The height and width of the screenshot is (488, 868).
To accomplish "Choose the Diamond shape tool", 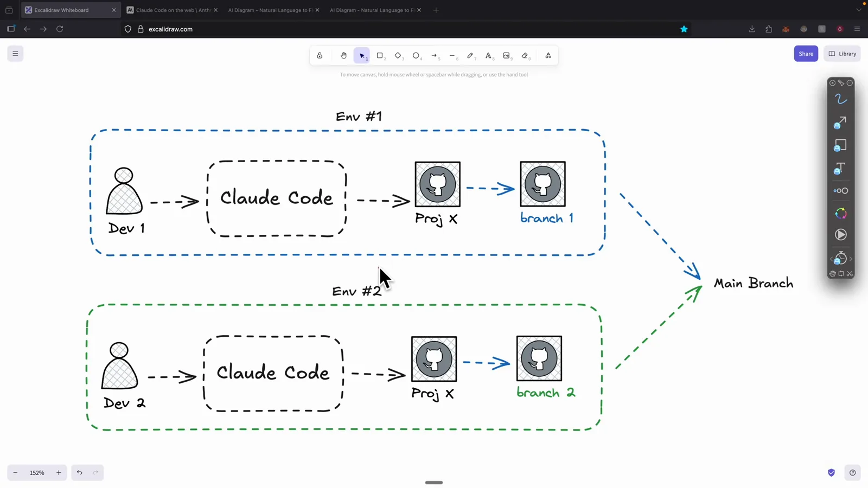I will coord(398,56).
